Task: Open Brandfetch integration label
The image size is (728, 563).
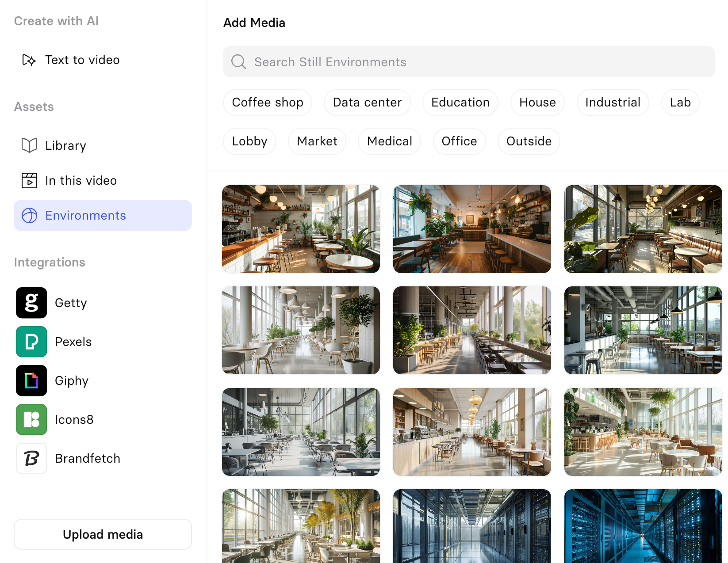Action: [x=88, y=458]
